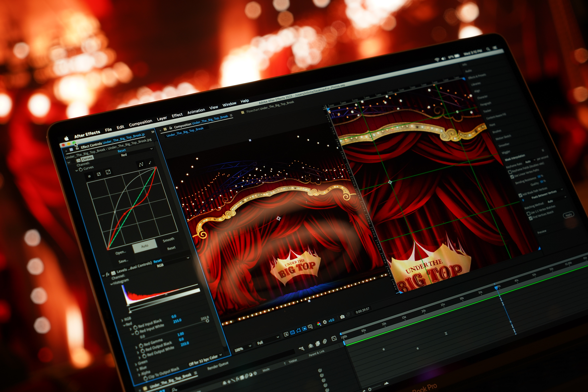The image size is (588, 392).
Task: Open the Layer menu
Action: (x=162, y=118)
